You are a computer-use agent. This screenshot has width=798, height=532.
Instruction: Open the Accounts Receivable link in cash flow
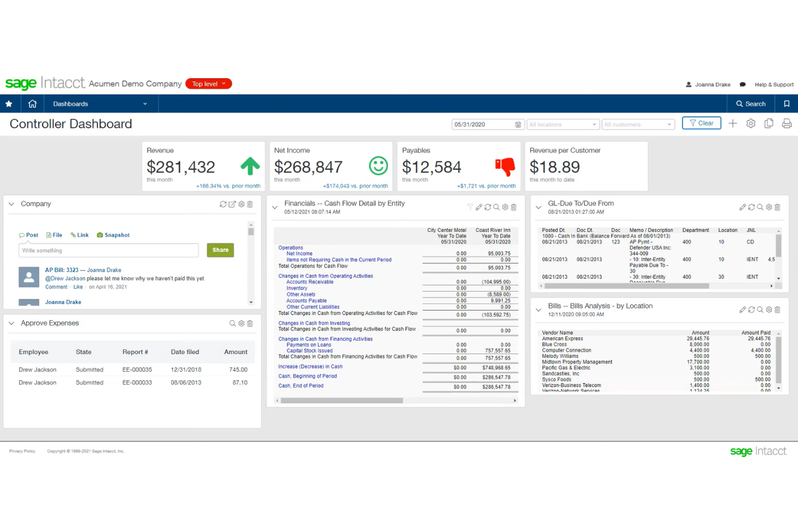tap(309, 282)
